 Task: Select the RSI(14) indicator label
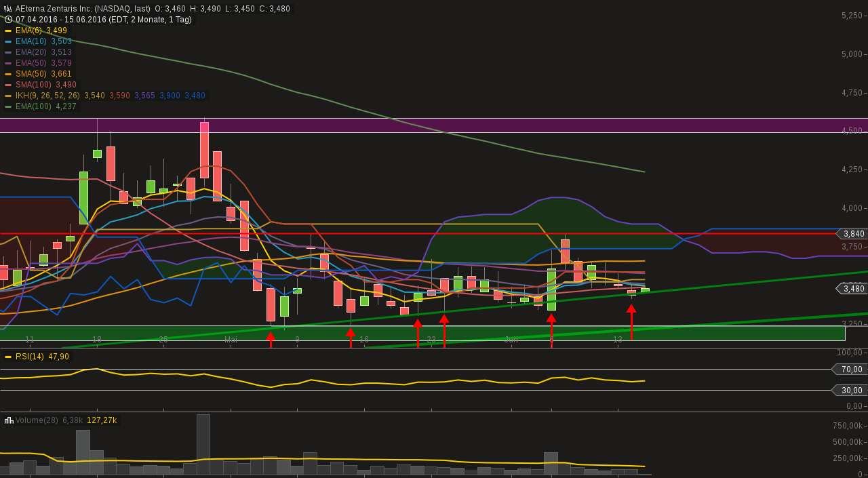29,357
